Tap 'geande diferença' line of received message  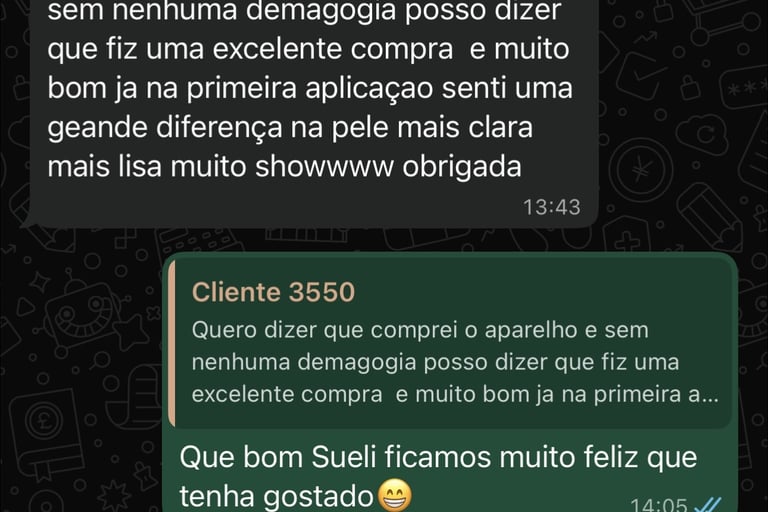(x=165, y=128)
